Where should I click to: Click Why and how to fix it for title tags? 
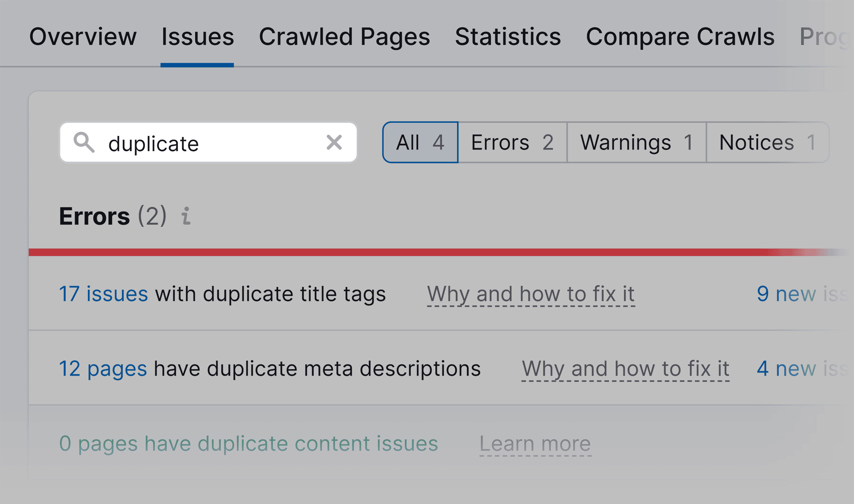click(531, 293)
